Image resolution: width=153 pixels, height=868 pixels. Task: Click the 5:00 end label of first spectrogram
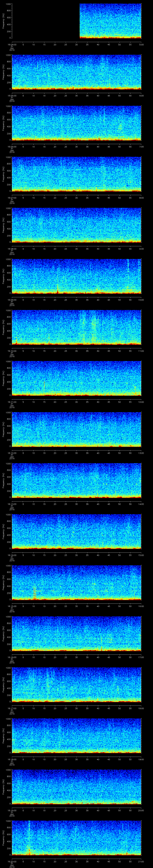[141, 44]
